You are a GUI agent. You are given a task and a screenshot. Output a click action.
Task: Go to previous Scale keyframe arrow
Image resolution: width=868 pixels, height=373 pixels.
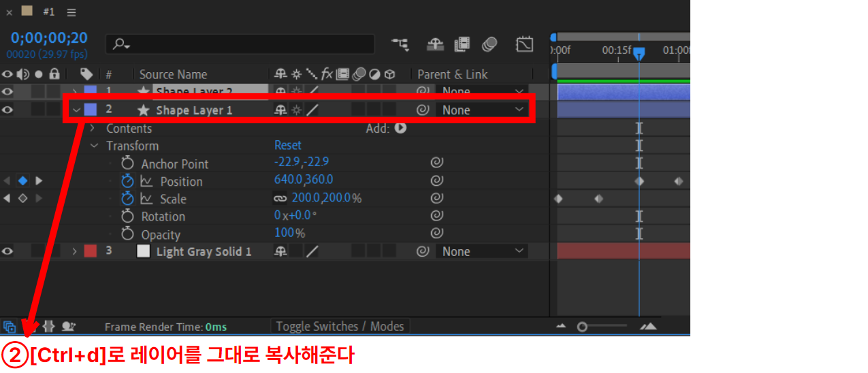point(7,198)
